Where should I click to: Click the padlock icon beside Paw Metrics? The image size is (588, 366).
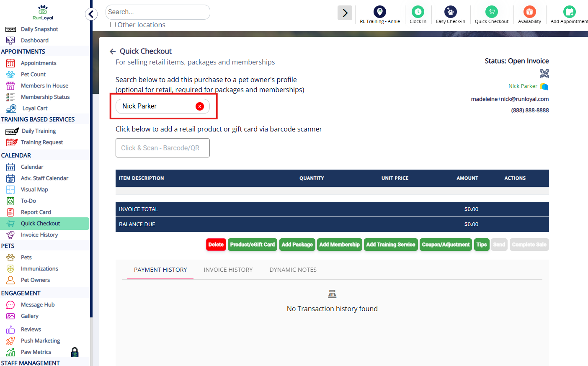[x=75, y=352]
